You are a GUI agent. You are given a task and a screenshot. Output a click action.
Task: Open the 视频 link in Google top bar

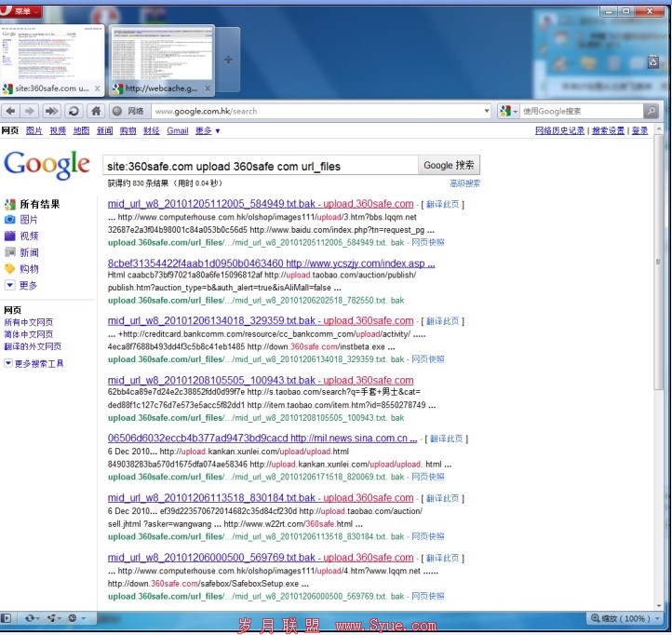[58, 130]
